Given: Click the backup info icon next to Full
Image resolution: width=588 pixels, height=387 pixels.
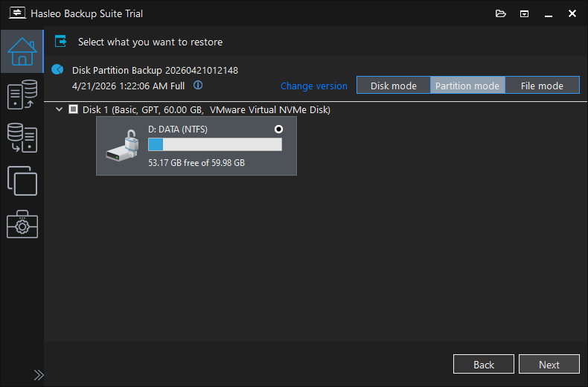Looking at the screenshot, I should (x=198, y=86).
